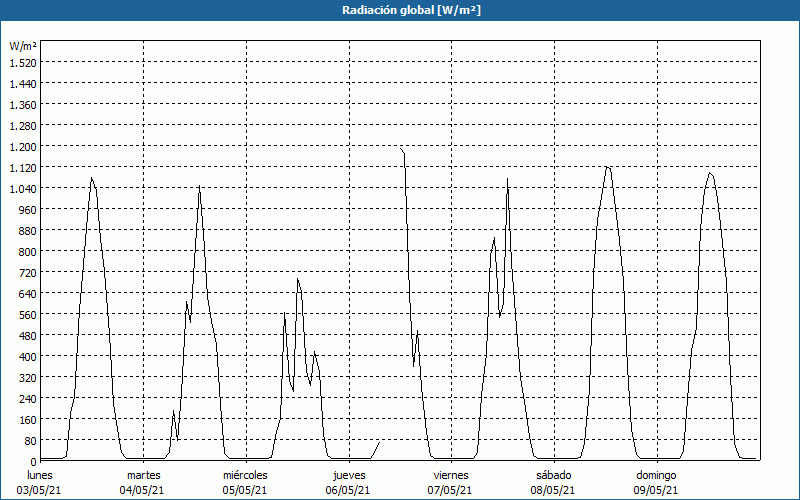Select the 05/05/21 date label
The image size is (800, 500).
click(x=245, y=490)
